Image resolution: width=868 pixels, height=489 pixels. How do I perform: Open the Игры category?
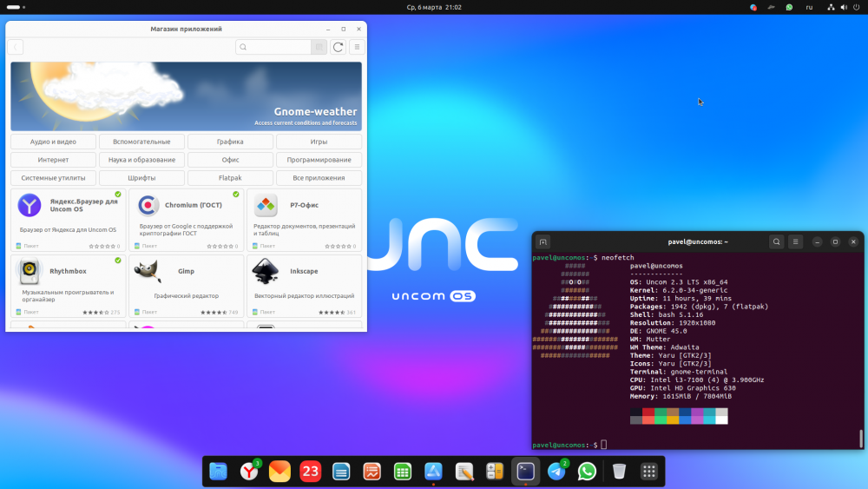(x=319, y=142)
